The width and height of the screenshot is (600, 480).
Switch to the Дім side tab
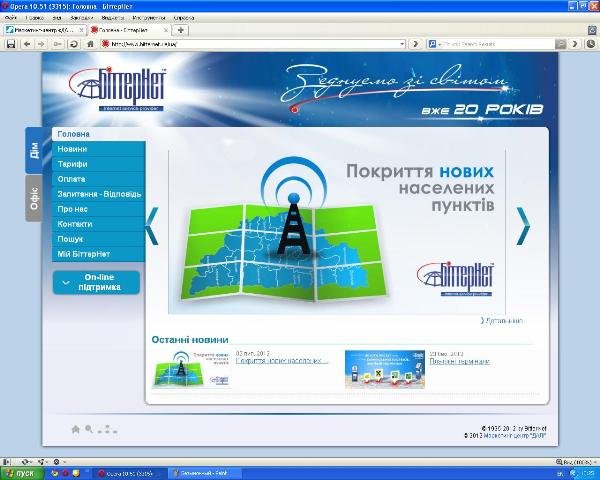[x=34, y=150]
